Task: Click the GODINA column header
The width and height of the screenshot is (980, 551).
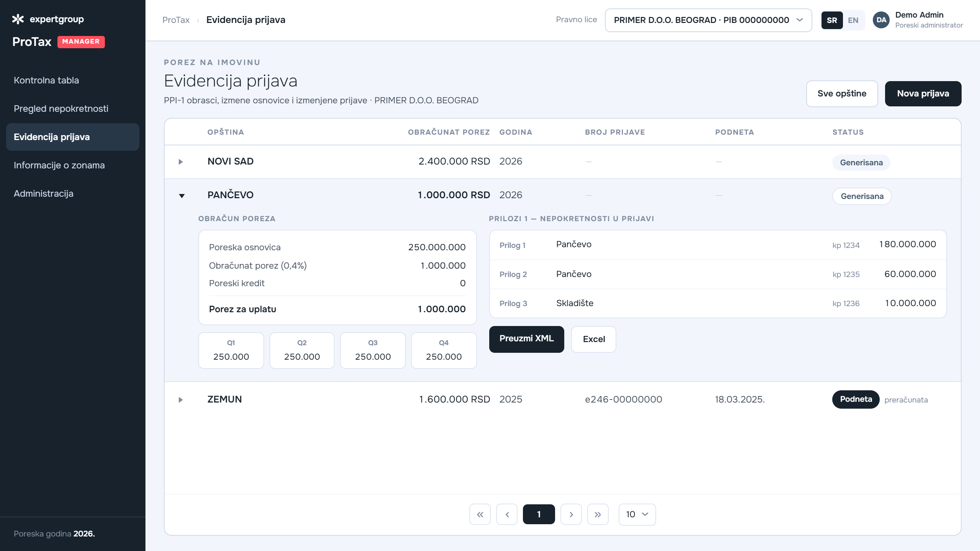Action: pyautogui.click(x=516, y=132)
